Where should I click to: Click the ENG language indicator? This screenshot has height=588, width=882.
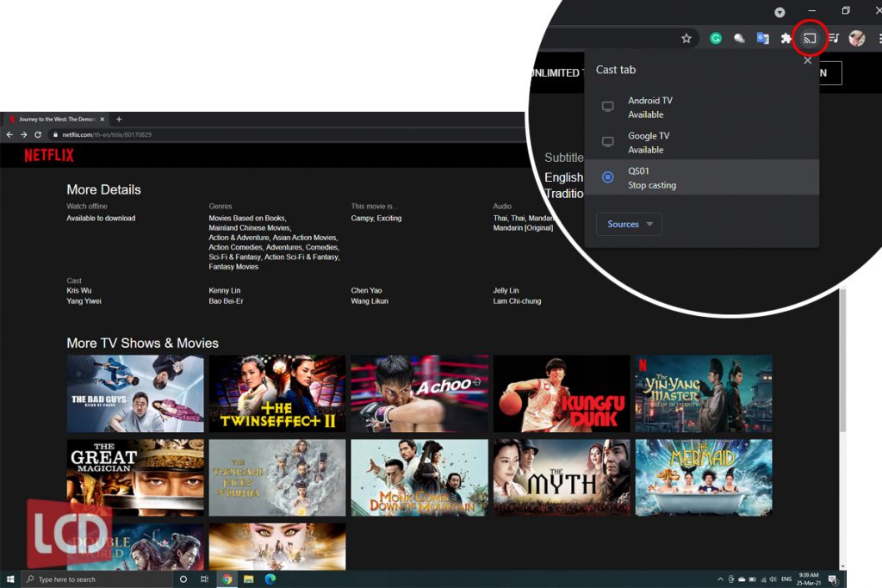click(x=786, y=579)
